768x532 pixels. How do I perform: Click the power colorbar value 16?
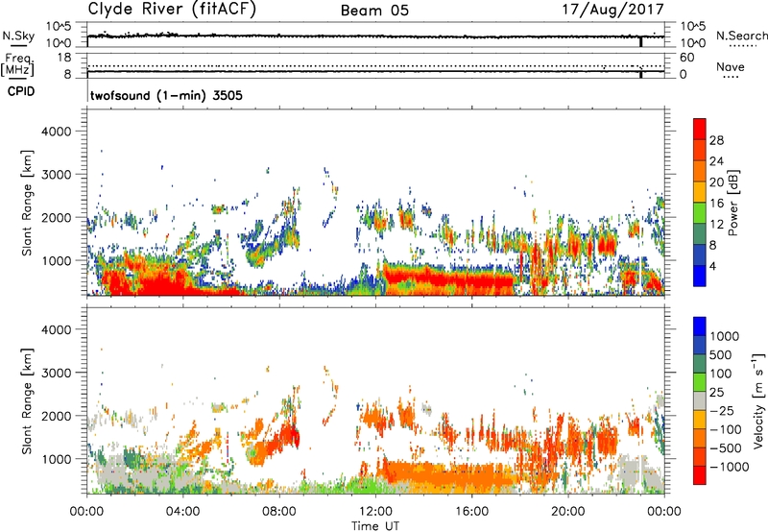[x=716, y=204]
